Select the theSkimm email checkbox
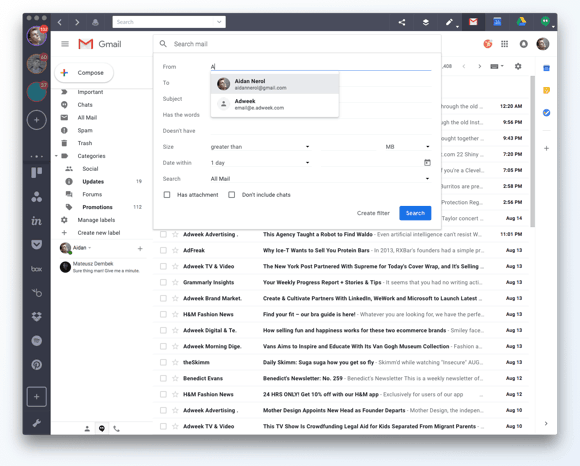Screen dimensions: 580x466 click(163, 362)
